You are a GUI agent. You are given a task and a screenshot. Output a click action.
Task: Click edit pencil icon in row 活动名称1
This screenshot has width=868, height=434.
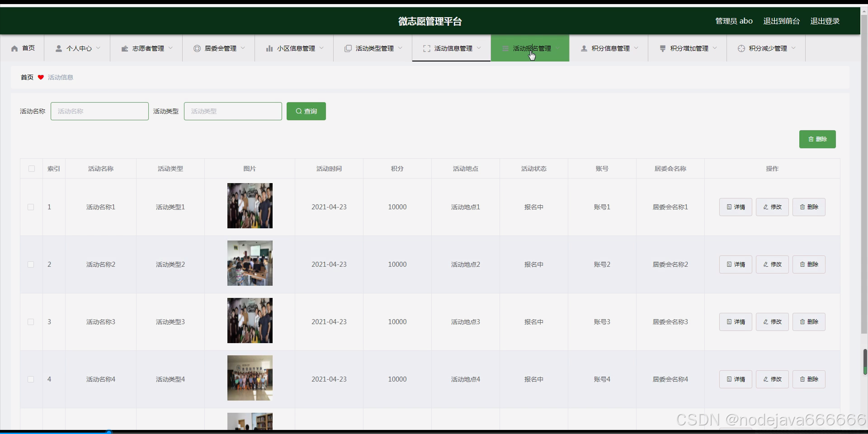(x=766, y=207)
